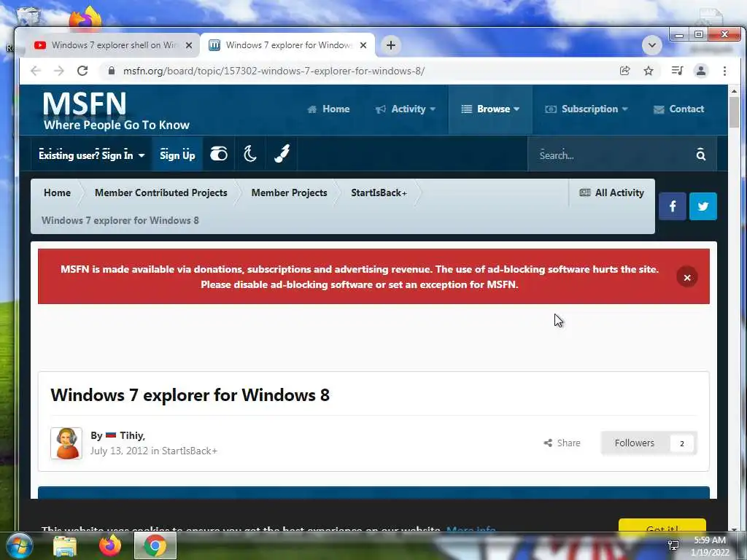
Task: Open Member Contributed Projects breadcrumb
Action: coord(161,192)
